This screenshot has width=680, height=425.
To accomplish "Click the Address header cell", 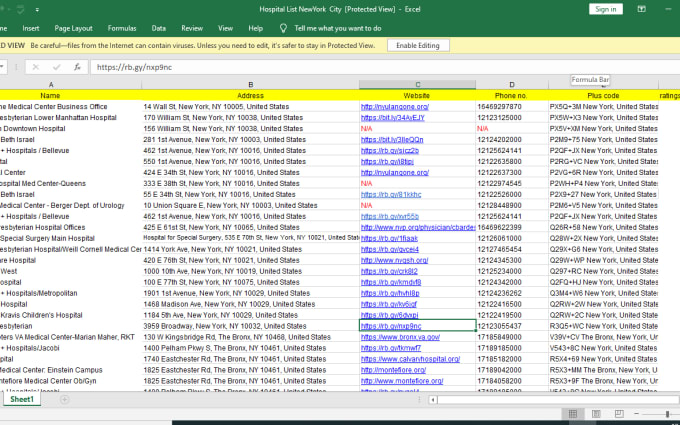I will point(250,95).
